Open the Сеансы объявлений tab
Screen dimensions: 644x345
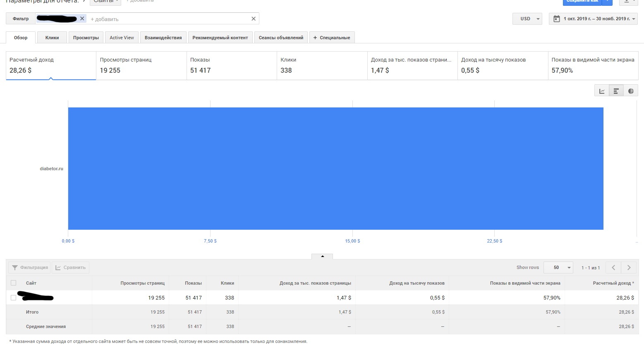pyautogui.click(x=281, y=38)
